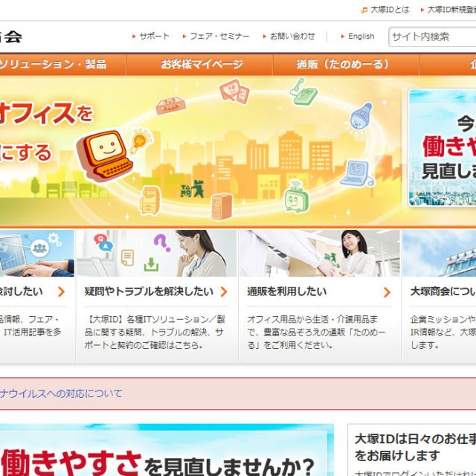The image size is (476, 476).
Task: Click the orange arrow beside 疑問やトラブルを解決したい
Action: point(223,292)
